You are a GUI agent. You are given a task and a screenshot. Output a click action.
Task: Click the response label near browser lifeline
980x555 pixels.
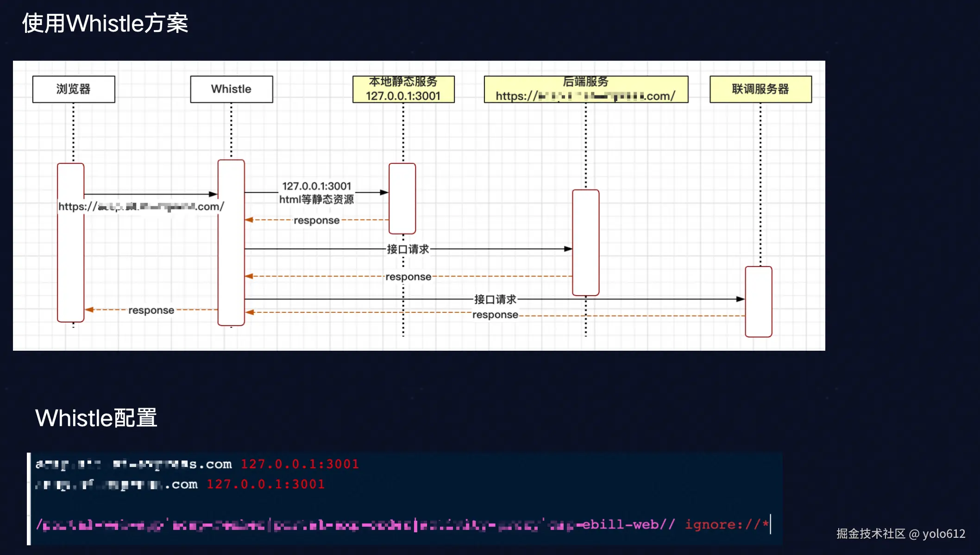pos(151,310)
